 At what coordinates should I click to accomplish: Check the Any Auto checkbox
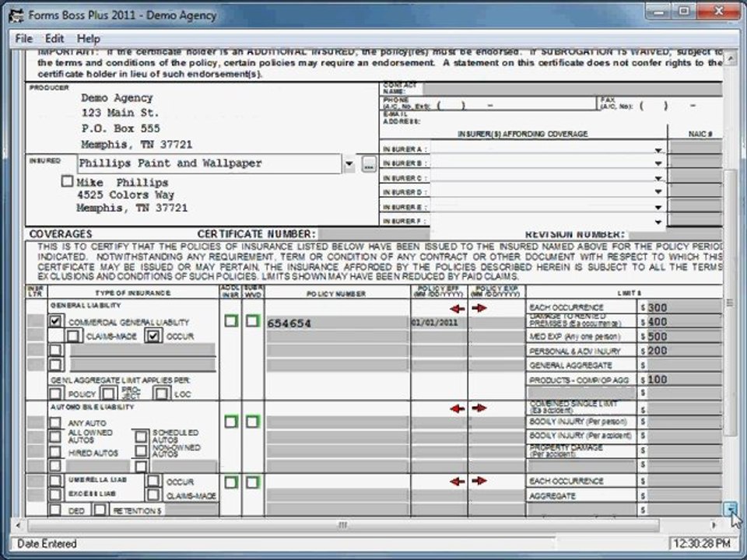(x=55, y=422)
